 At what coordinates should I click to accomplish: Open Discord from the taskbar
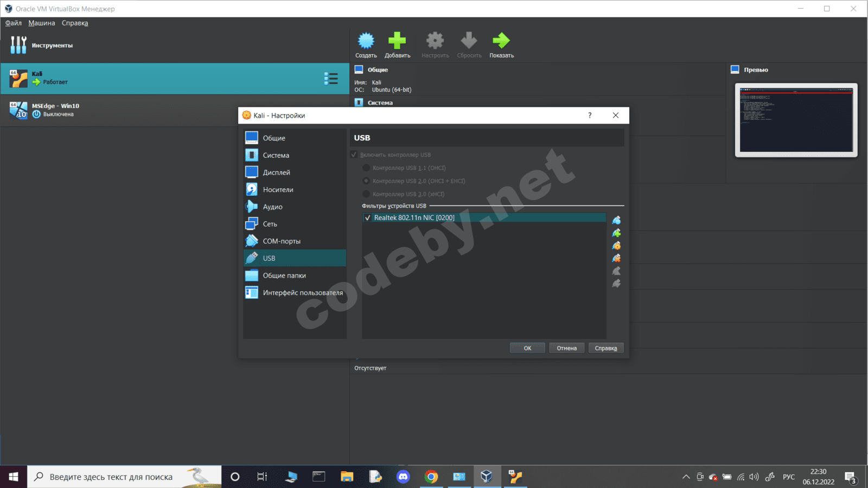click(x=403, y=477)
